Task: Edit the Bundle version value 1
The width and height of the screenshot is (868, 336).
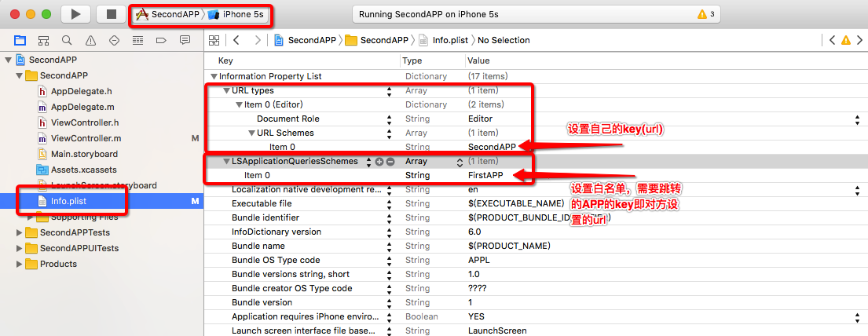Action: 470,302
